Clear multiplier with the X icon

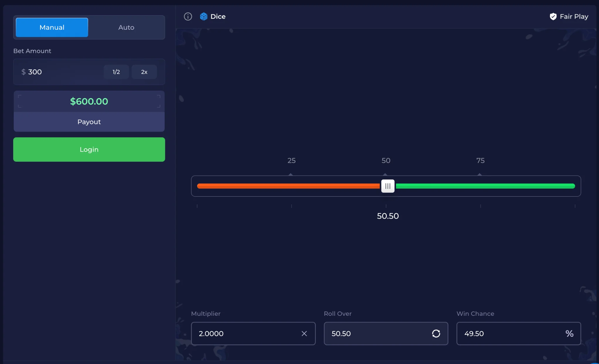pyautogui.click(x=304, y=334)
